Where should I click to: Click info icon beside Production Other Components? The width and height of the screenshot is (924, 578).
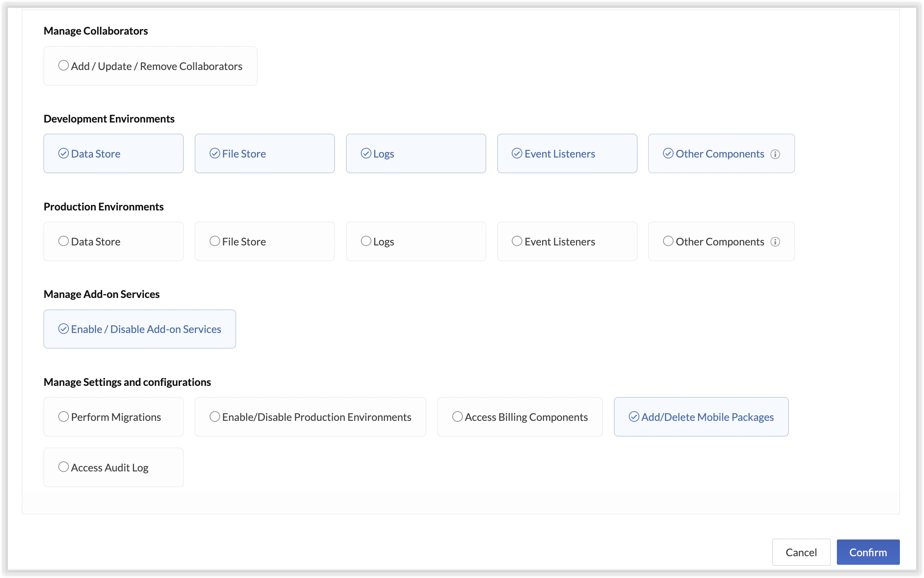pos(775,242)
